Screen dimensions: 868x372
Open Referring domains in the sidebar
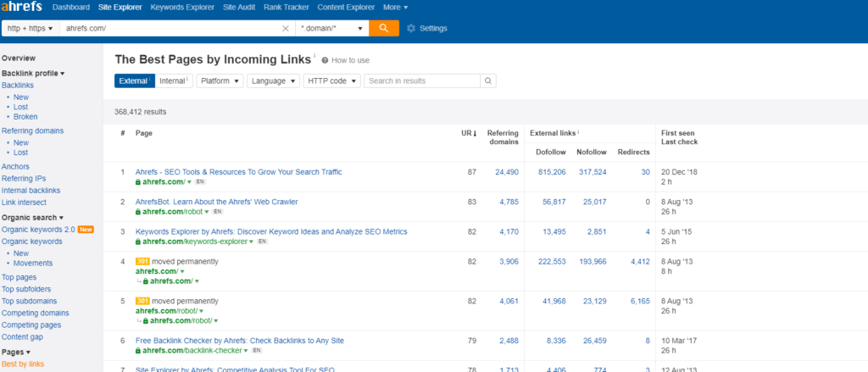[x=33, y=131]
